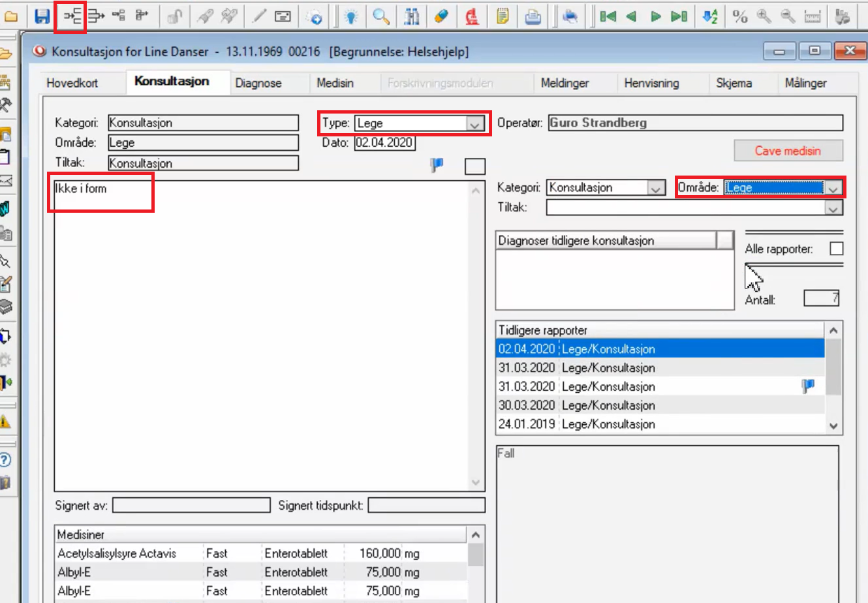Click the empty square box next to flag
The width and height of the screenshot is (868, 603).
pos(475,166)
